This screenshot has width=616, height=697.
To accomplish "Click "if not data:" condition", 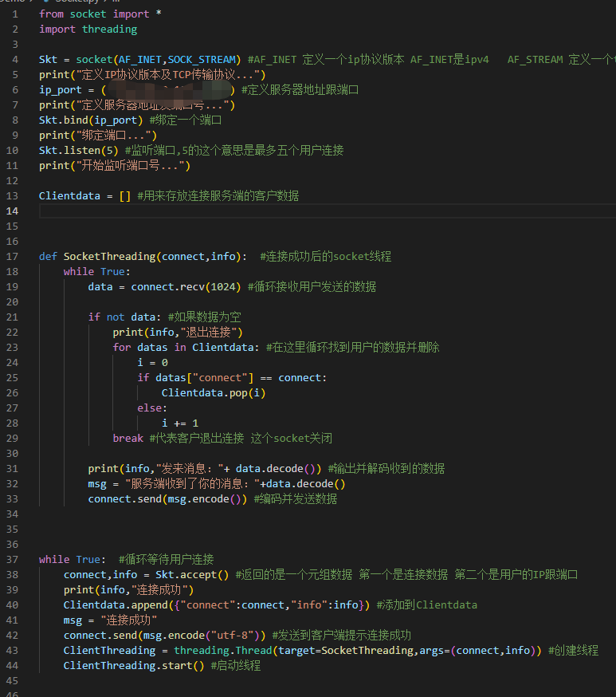I will [x=125, y=317].
